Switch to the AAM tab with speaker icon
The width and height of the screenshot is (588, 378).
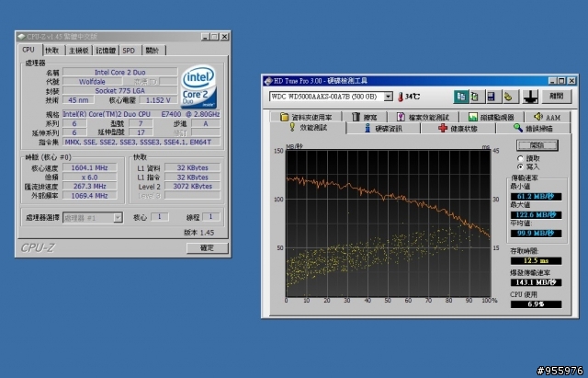548,117
